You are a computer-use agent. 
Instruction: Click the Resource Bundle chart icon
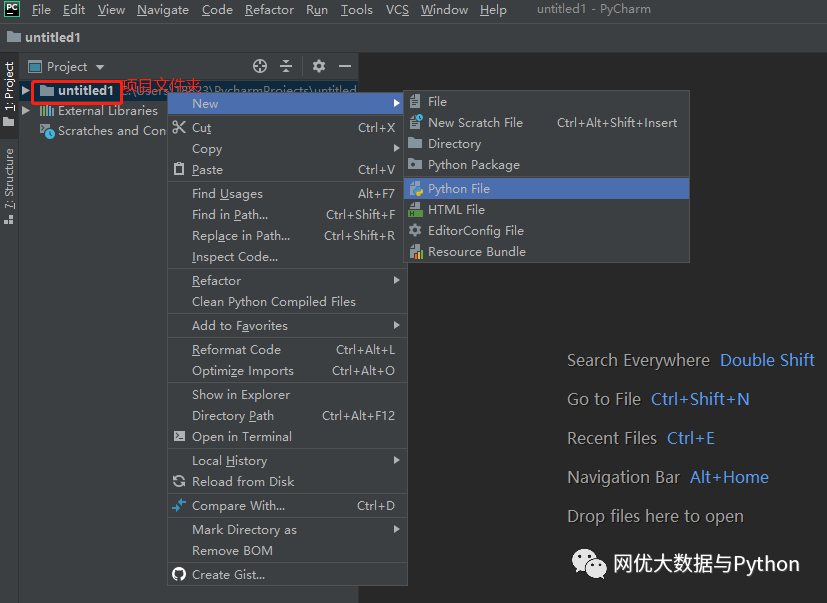(x=416, y=252)
